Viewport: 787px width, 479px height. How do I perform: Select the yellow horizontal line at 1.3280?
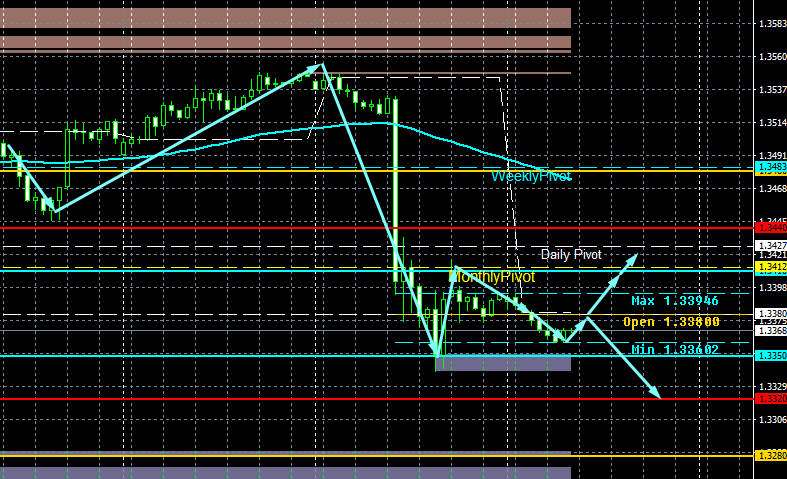(376, 455)
